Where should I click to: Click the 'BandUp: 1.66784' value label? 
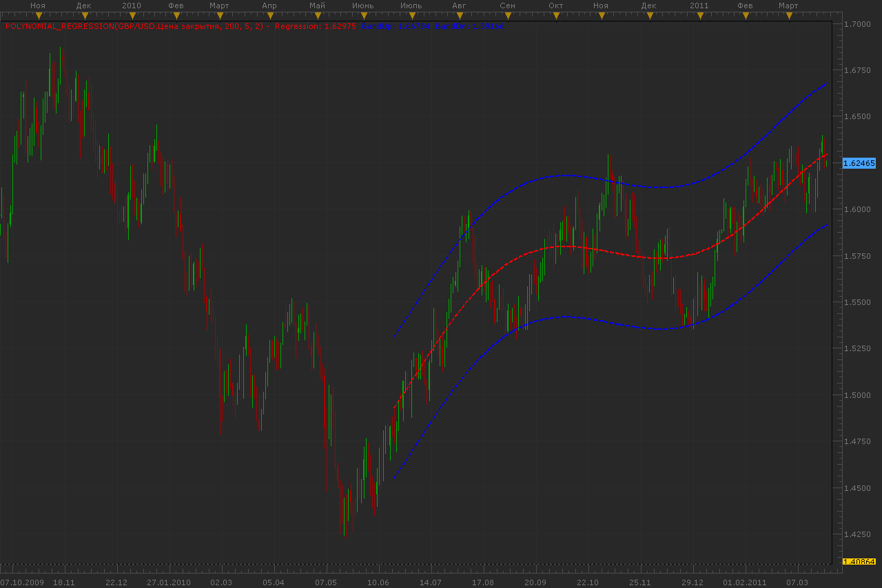396,26
